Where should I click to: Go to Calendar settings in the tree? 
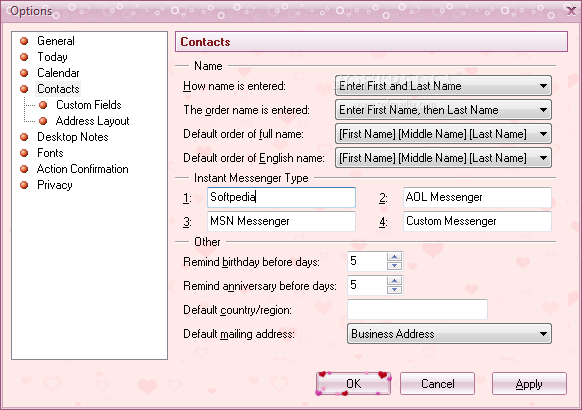58,73
